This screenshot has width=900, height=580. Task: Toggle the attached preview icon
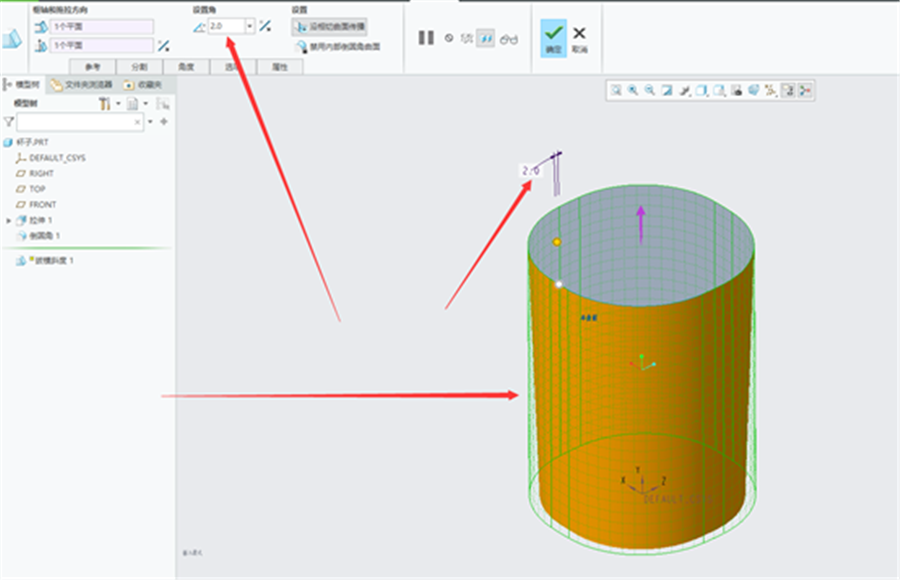click(x=486, y=38)
